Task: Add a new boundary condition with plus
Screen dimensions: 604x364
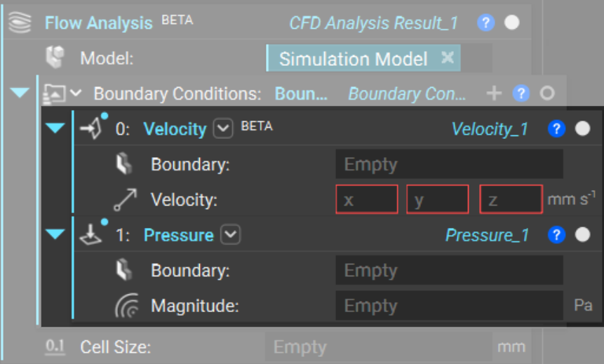Action: [494, 93]
